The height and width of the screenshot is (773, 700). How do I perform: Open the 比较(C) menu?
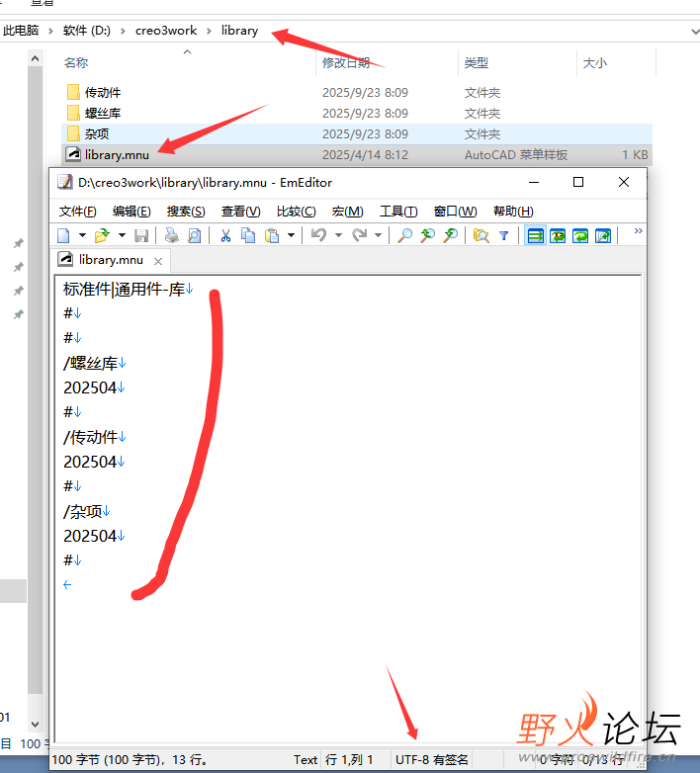click(x=297, y=212)
